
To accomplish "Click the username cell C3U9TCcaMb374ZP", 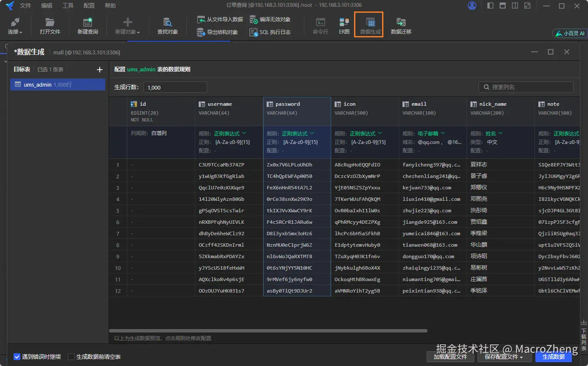I will tap(229, 165).
